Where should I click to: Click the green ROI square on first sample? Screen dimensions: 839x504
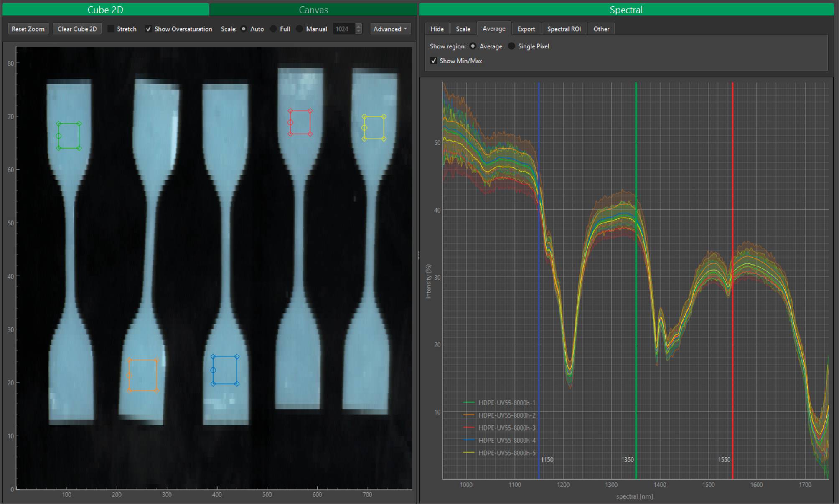(x=69, y=136)
